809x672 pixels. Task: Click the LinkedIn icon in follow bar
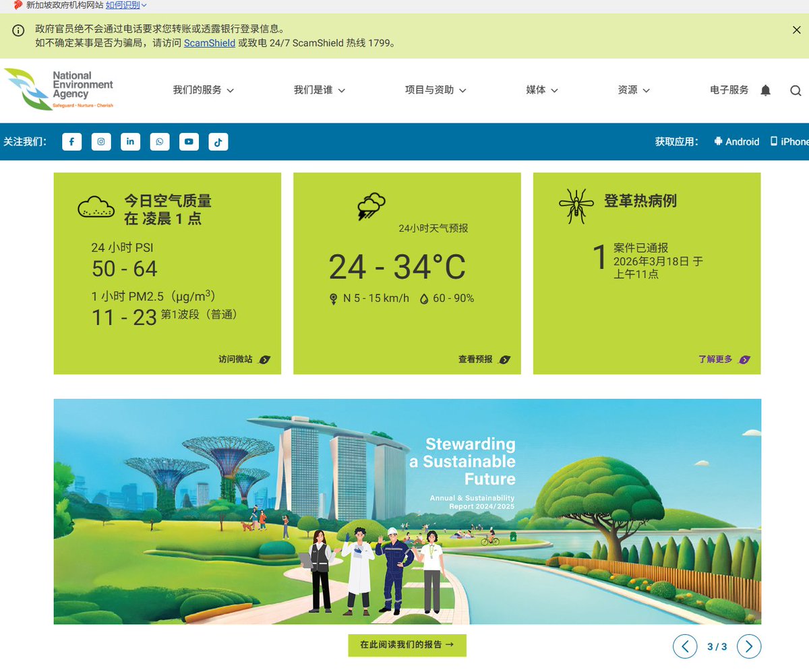(x=130, y=142)
